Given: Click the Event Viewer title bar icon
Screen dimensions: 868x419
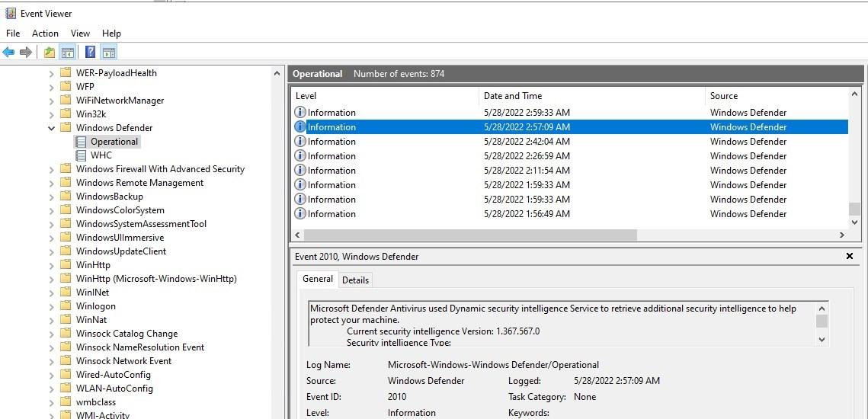Looking at the screenshot, I should [11, 13].
